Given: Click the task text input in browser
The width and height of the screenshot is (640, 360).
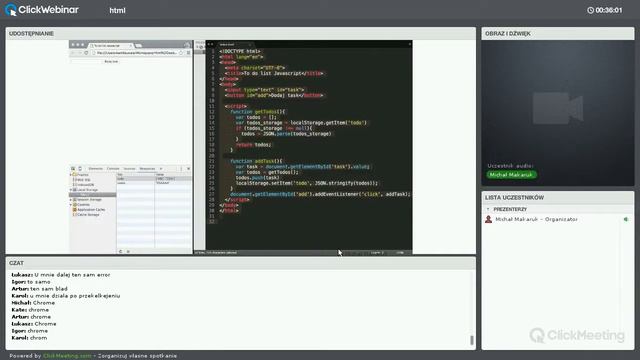Looking at the screenshot, I should 85,61.
